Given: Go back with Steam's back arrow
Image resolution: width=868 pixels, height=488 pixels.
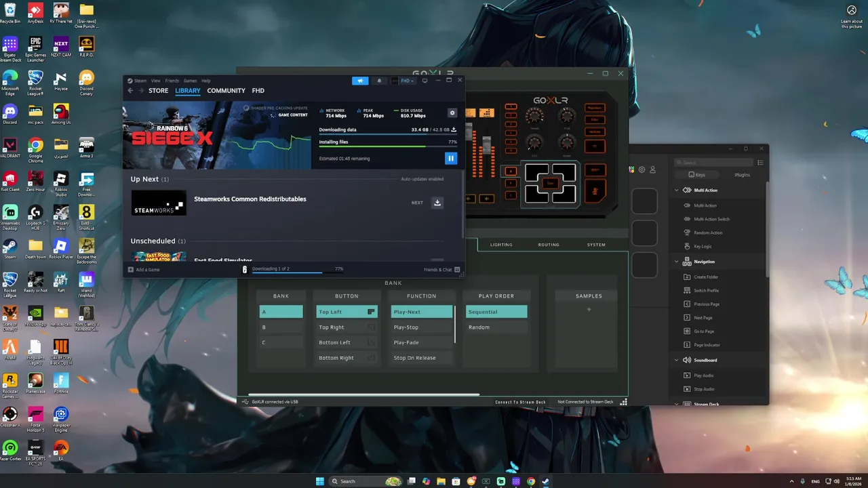Looking at the screenshot, I should point(131,91).
